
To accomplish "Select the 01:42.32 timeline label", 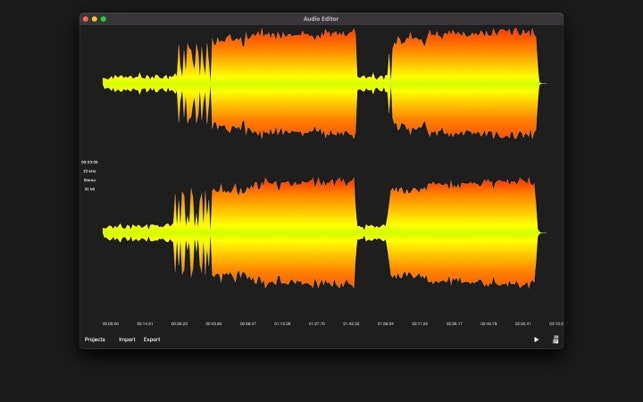I will coord(351,324).
